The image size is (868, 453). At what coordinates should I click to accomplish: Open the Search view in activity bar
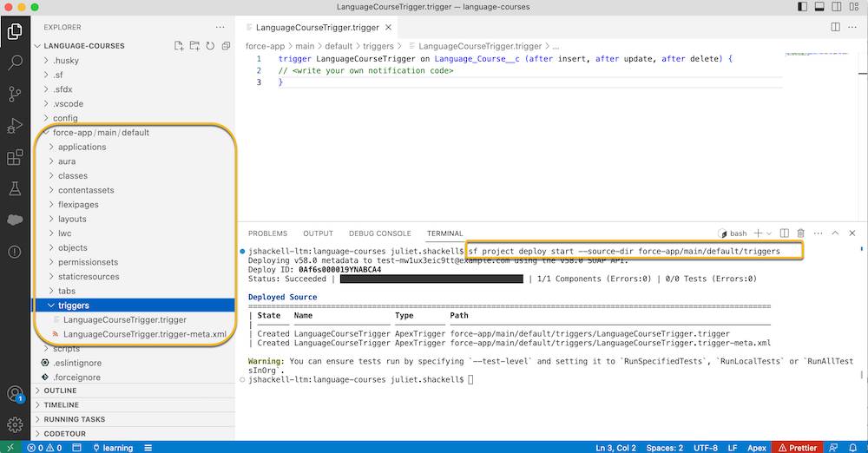pyautogui.click(x=15, y=62)
